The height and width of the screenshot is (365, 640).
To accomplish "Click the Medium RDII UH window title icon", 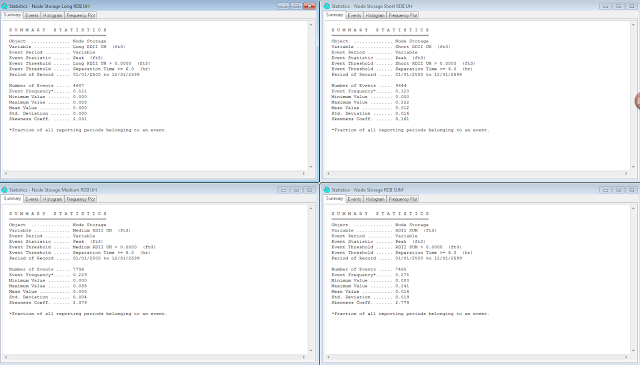I will pos(4,190).
